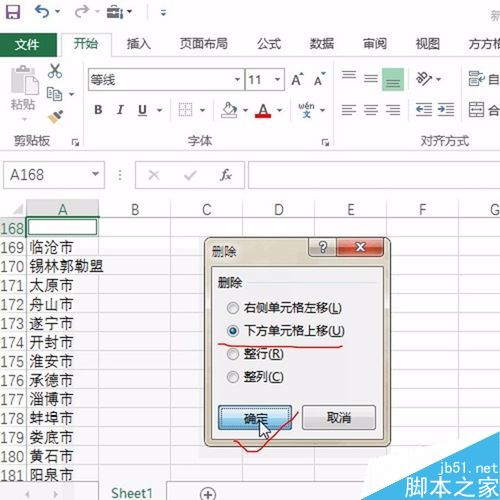The width and height of the screenshot is (500, 500).
Task: Click the Undo arrow icon
Action: 42,12
